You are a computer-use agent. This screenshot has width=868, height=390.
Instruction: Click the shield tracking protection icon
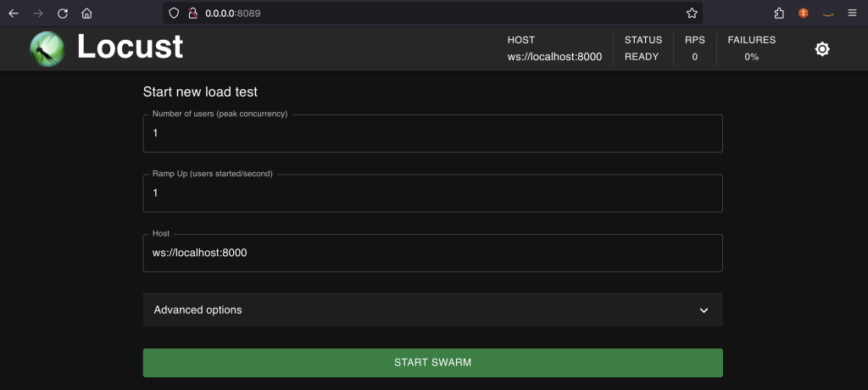tap(174, 14)
